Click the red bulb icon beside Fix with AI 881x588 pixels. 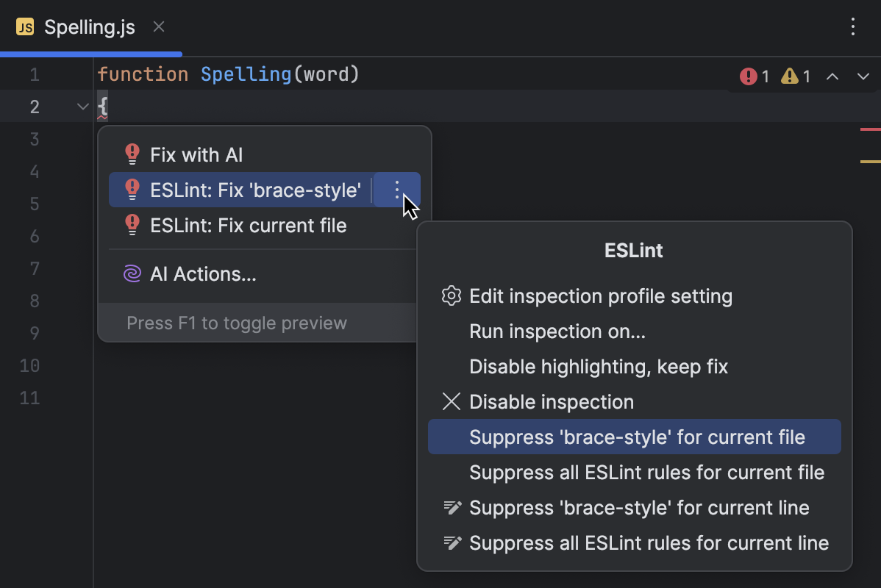coord(131,154)
